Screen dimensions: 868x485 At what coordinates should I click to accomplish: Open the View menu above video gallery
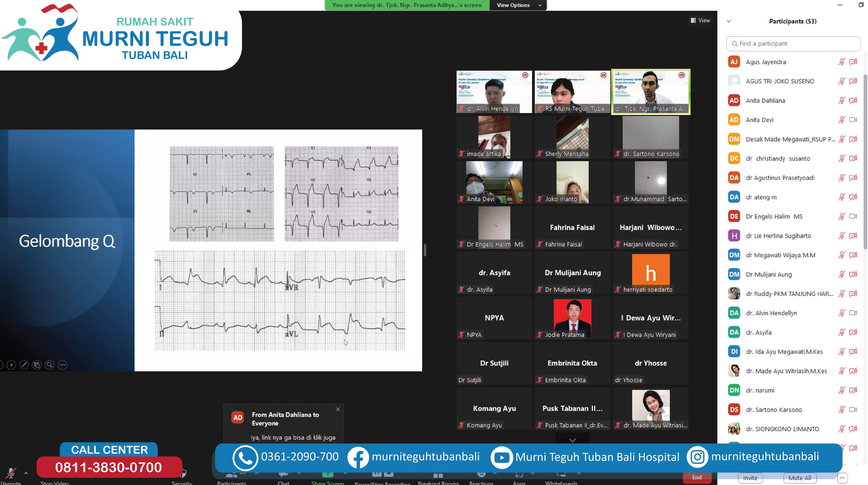point(700,21)
